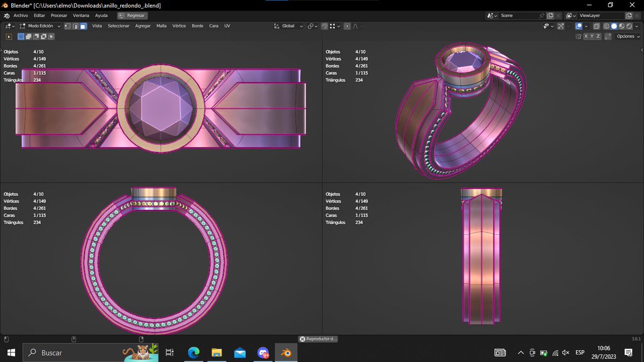Open the pivot point dropdown
Screen dimensions: 644x362
click(x=312, y=26)
